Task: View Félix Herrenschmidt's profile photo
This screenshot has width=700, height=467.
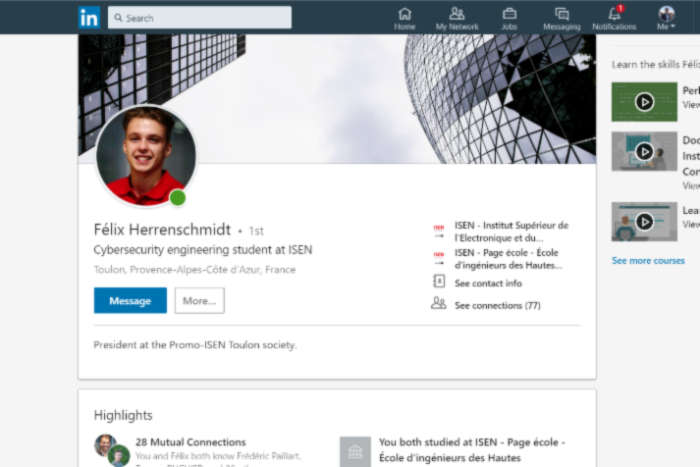Action: tap(146, 156)
